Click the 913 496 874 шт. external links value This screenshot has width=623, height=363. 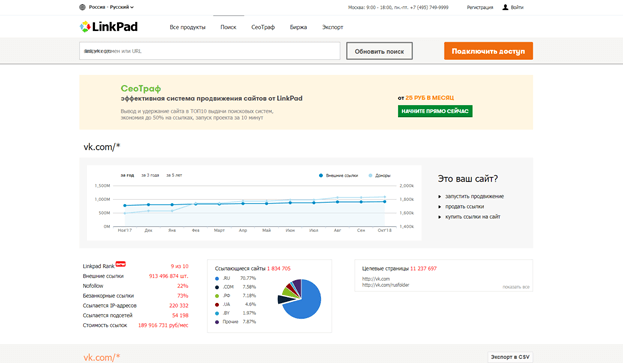pos(168,276)
